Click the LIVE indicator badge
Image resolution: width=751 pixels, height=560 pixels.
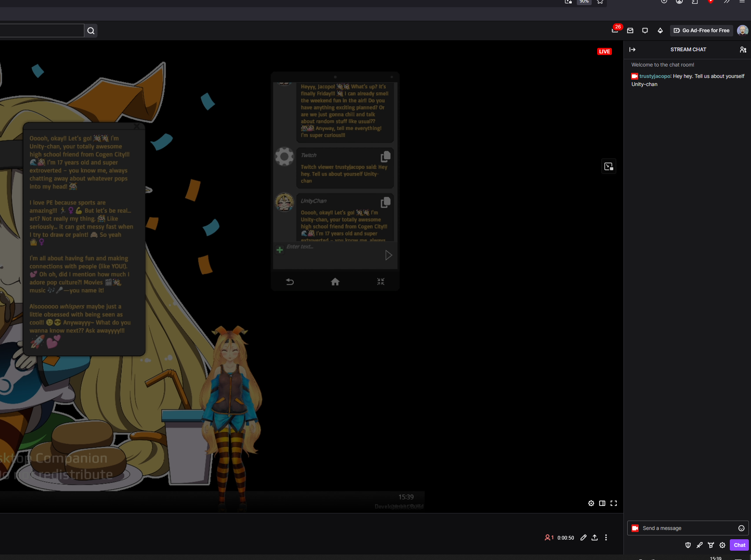604,52
